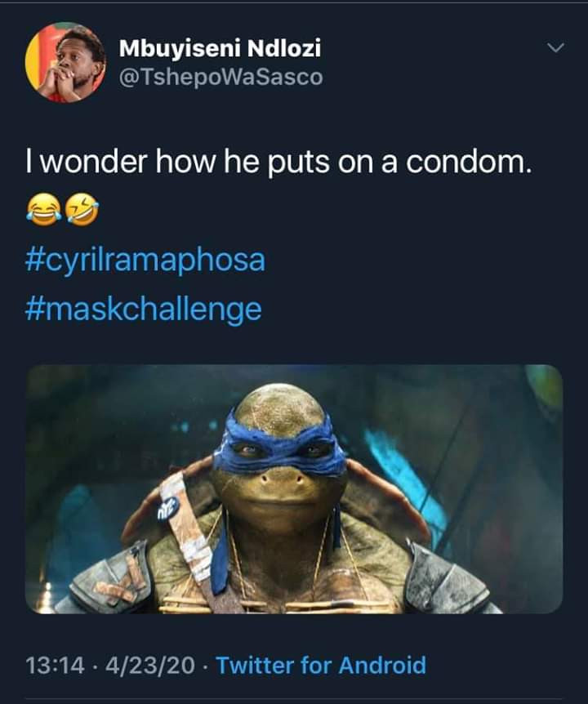Open the tweet author's profile picture
The image size is (588, 704).
click(65, 62)
